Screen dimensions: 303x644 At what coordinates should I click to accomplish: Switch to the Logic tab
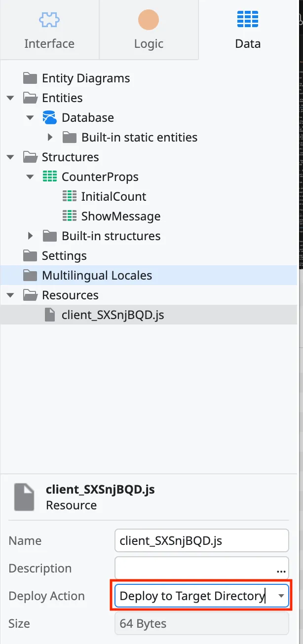point(149,43)
